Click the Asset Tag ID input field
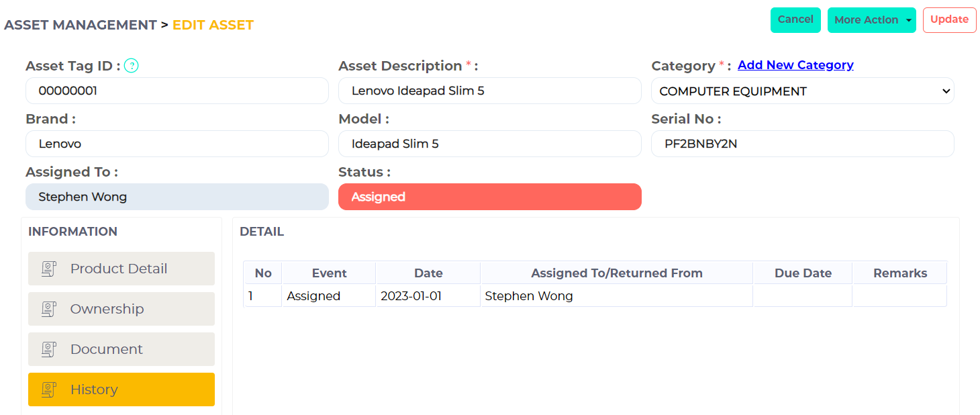The image size is (980, 415). coord(177,91)
